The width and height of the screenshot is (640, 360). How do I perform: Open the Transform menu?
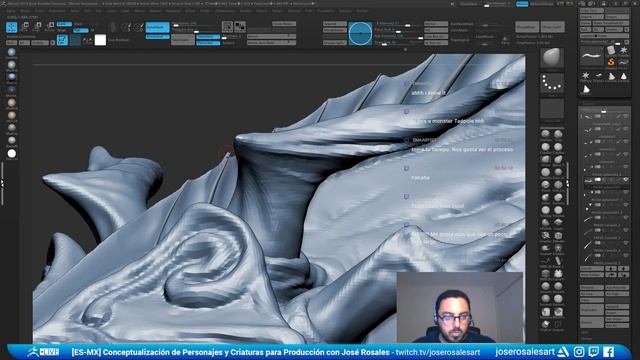326,11
